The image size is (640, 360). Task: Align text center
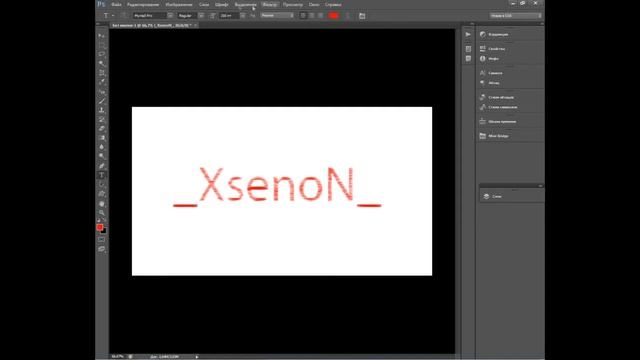point(312,16)
